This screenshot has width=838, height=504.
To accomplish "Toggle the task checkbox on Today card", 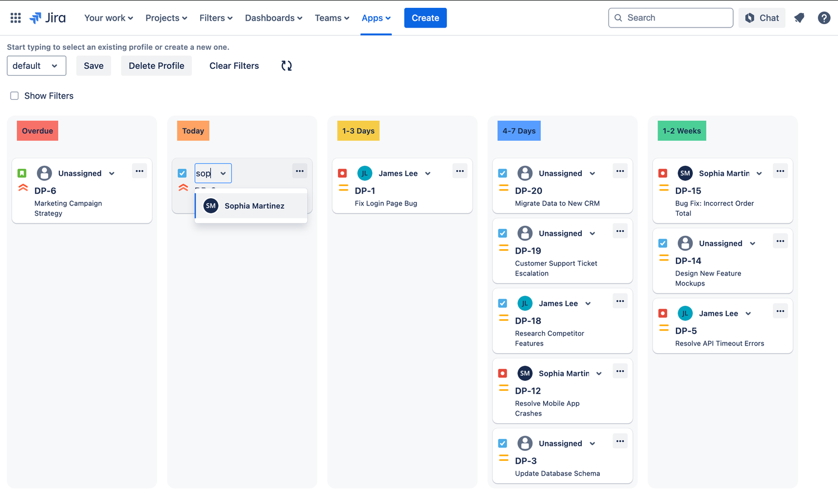I will 182,174.
